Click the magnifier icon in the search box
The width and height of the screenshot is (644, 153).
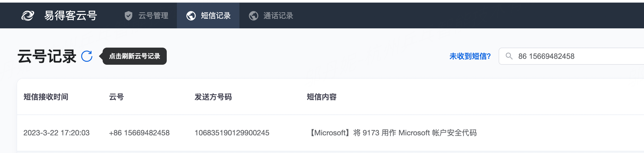click(509, 56)
